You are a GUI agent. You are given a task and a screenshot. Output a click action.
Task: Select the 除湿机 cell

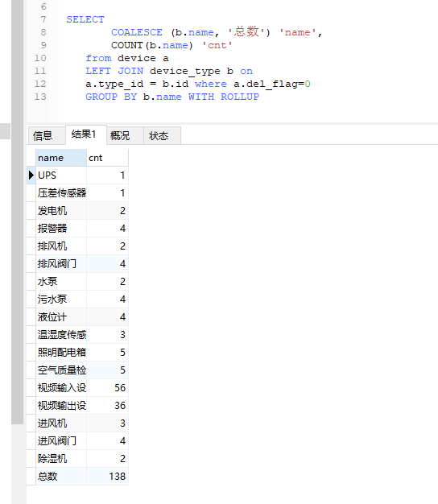[x=60, y=458]
